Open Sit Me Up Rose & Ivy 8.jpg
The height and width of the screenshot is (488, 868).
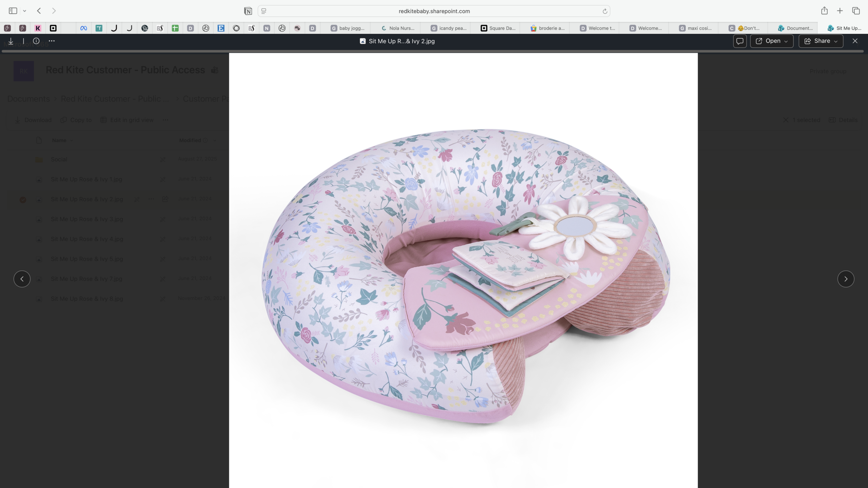click(87, 299)
